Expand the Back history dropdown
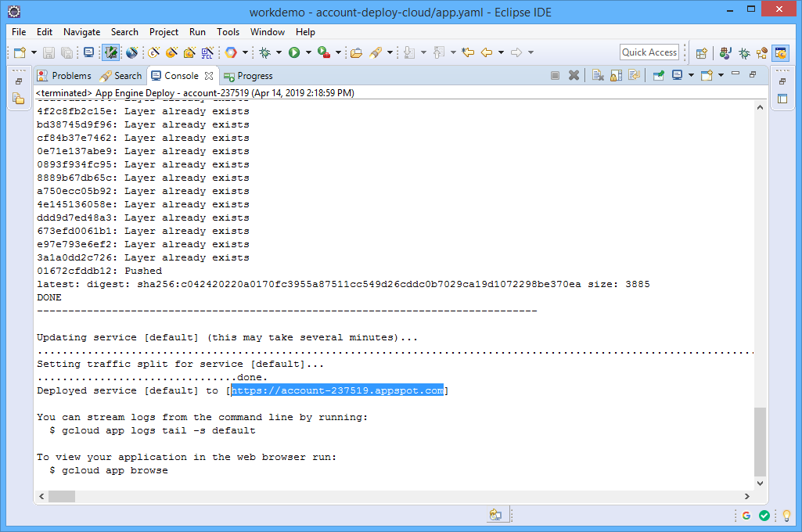Screen dimensions: 802x532 pos(502,52)
